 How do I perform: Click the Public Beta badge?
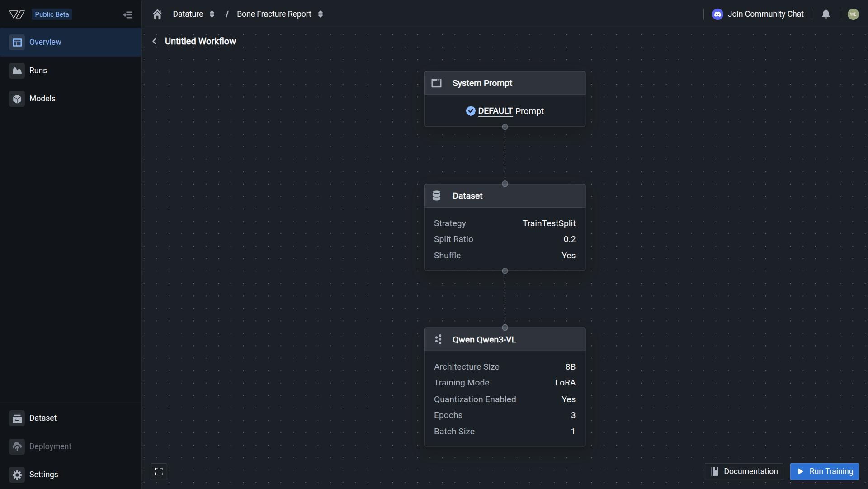pos(52,14)
